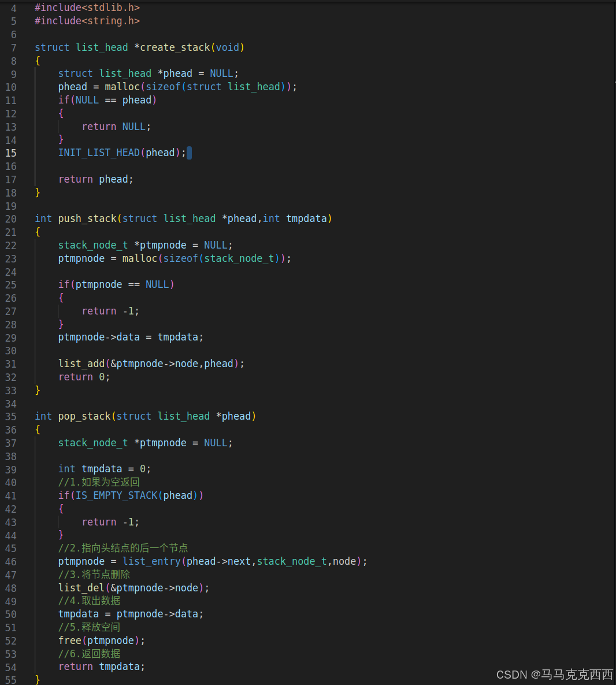Image resolution: width=616 pixels, height=685 pixels.
Task: Click the 'if(NULL == phead)' condition
Action: [x=108, y=100]
